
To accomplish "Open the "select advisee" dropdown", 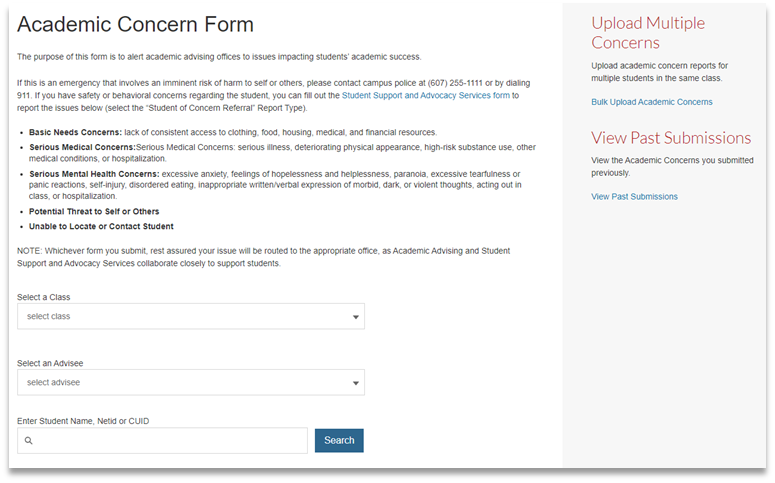I will (x=190, y=383).
